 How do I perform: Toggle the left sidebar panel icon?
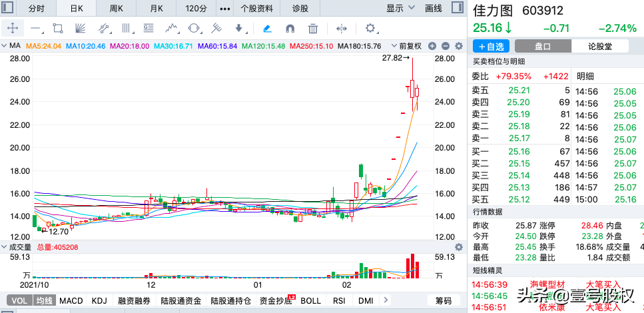(x=8, y=8)
